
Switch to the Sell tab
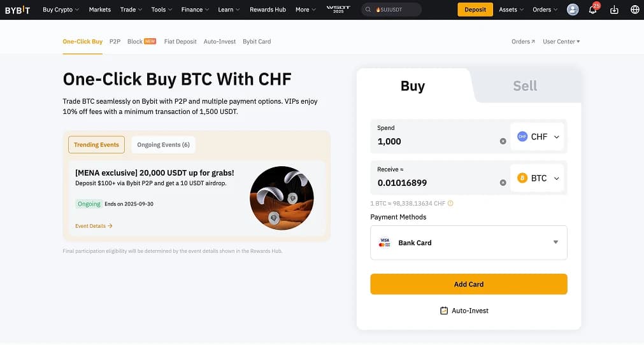click(525, 86)
